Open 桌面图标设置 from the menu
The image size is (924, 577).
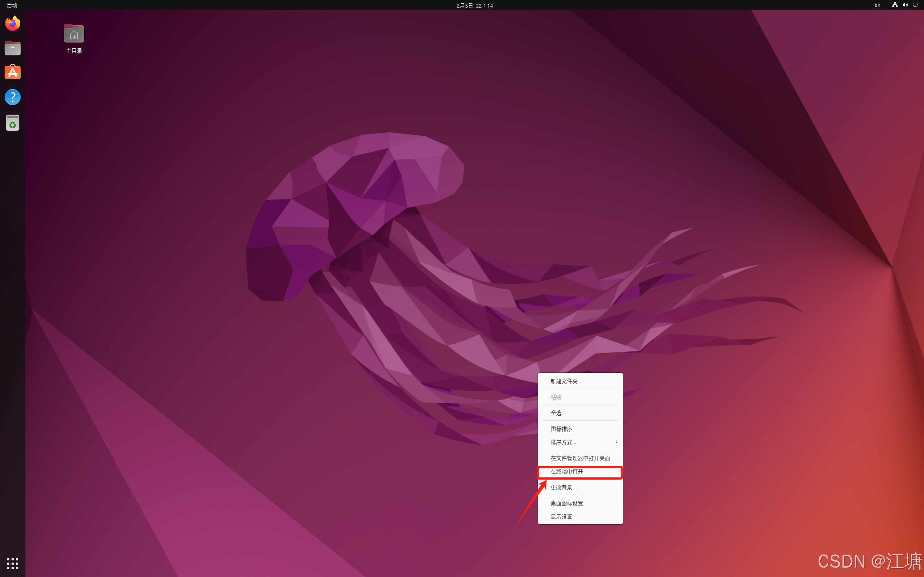coord(567,503)
